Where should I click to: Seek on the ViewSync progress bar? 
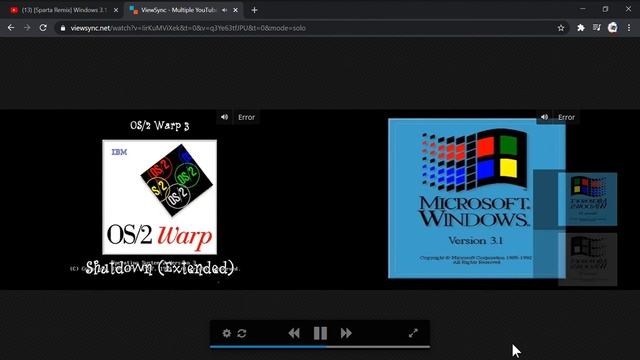pos(320,347)
